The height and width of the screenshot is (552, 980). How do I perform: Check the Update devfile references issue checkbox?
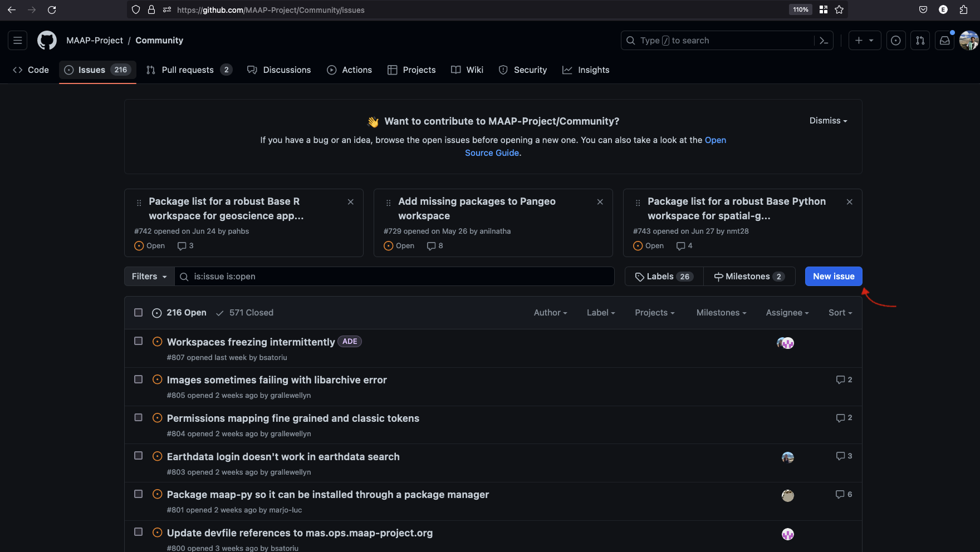tap(139, 532)
